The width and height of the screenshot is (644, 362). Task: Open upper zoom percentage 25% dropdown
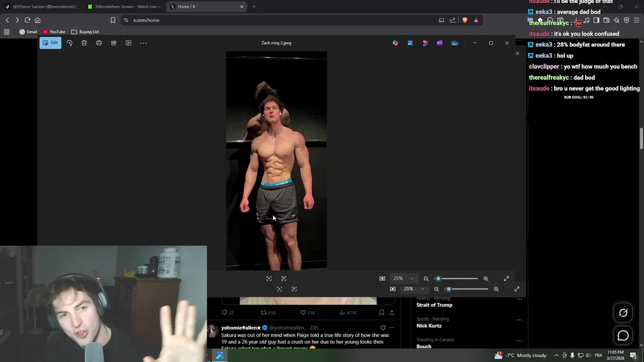(x=404, y=279)
